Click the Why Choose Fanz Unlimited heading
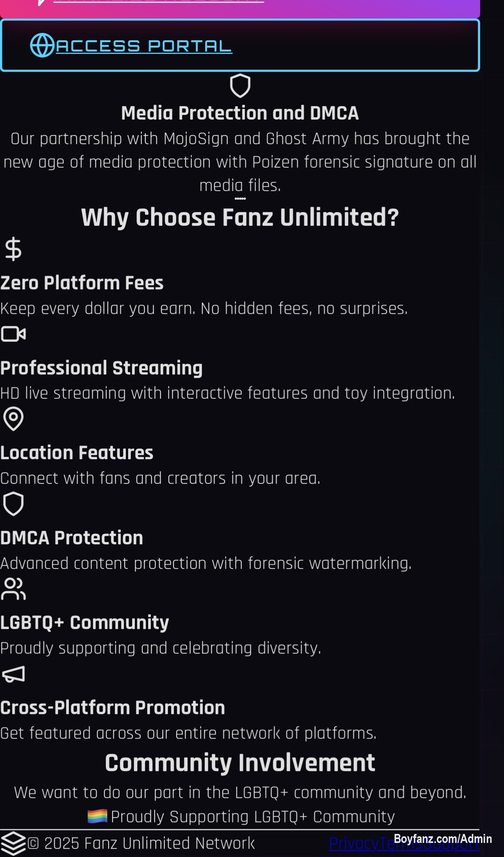Screen dimensions: 504x857 [240, 217]
